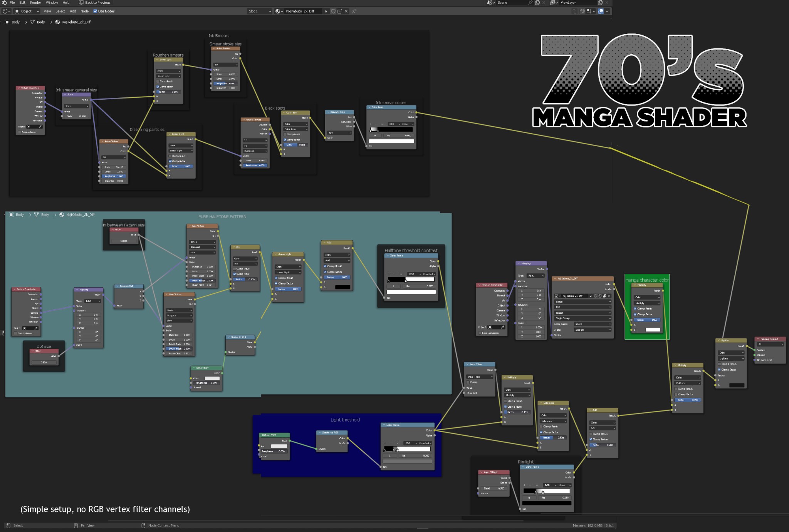Toggle fake user shield for KojiKabuto_2k_Diff material
Screen dimensions: 789x532
pyautogui.click(x=333, y=11)
